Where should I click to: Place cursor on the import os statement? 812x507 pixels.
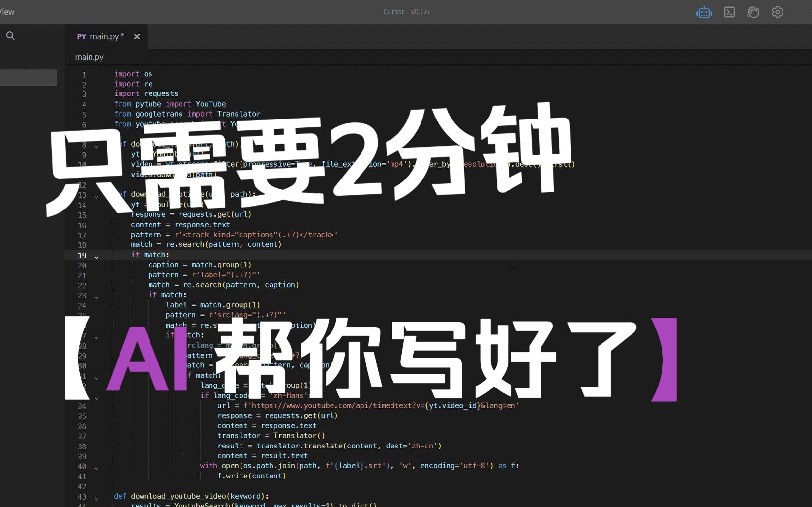(x=133, y=74)
